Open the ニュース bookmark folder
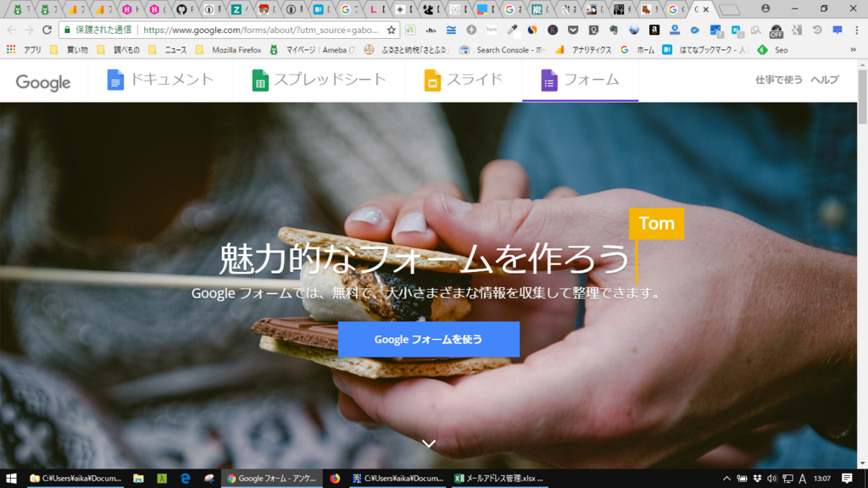The height and width of the screenshot is (488, 868). point(168,50)
